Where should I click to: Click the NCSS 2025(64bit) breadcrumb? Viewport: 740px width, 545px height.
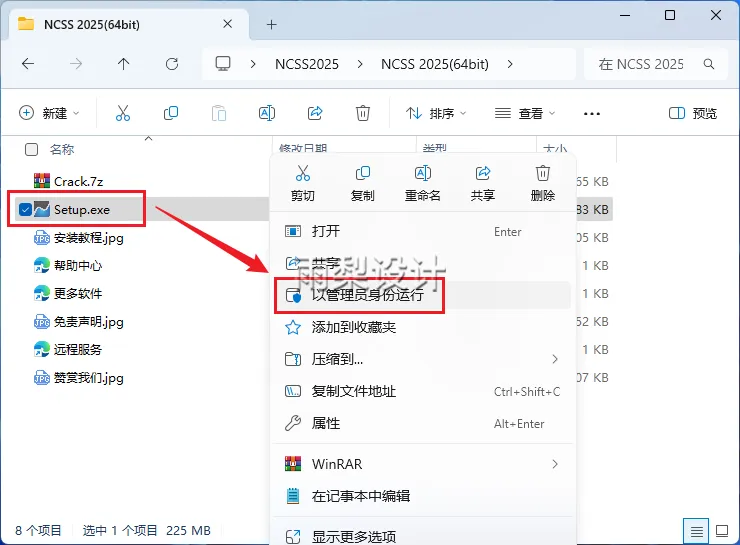[x=435, y=64]
